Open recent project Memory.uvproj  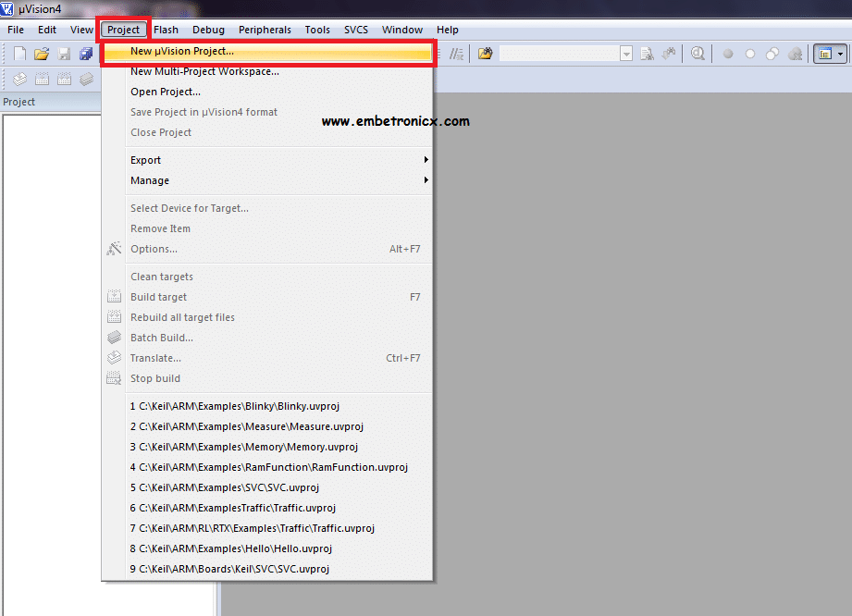(268, 447)
